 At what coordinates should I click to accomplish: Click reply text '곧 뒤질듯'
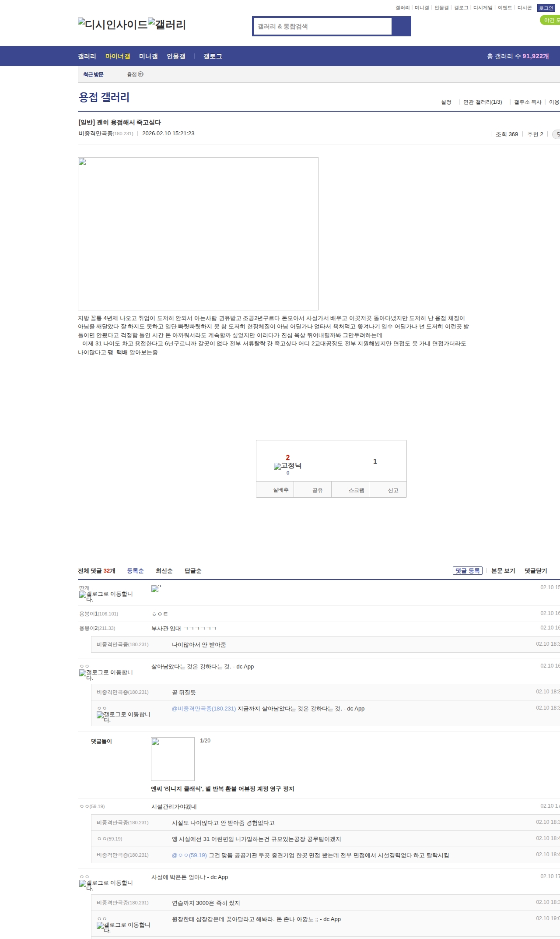tap(184, 693)
